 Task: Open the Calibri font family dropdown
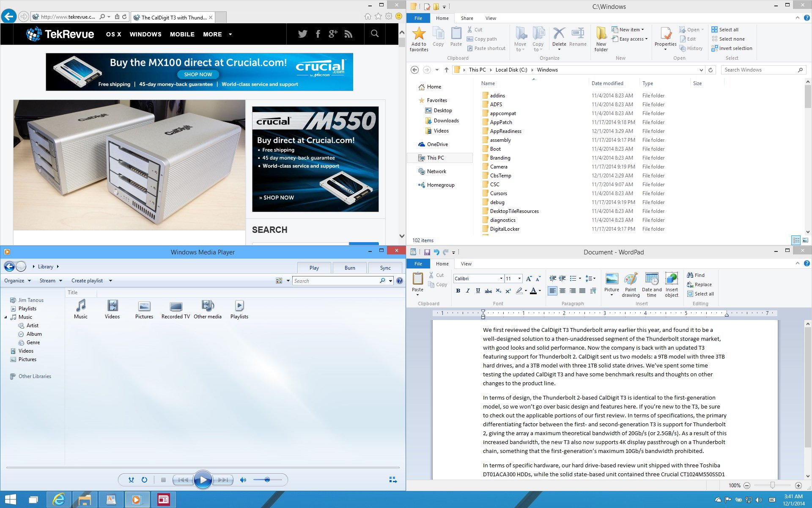[501, 279]
